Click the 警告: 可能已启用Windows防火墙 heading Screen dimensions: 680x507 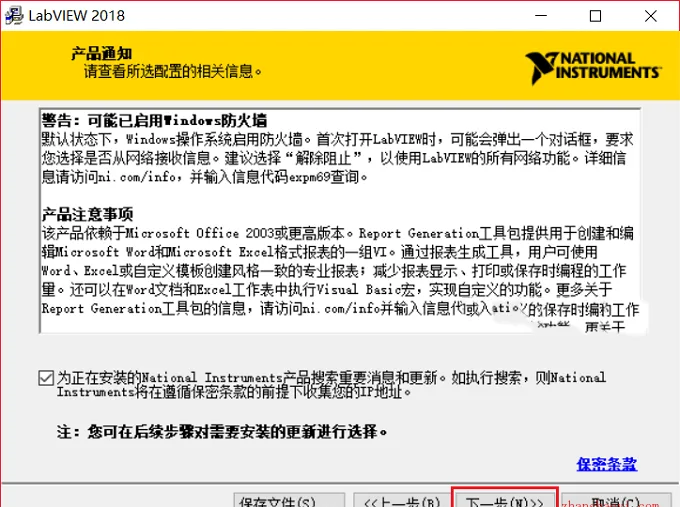(x=154, y=121)
